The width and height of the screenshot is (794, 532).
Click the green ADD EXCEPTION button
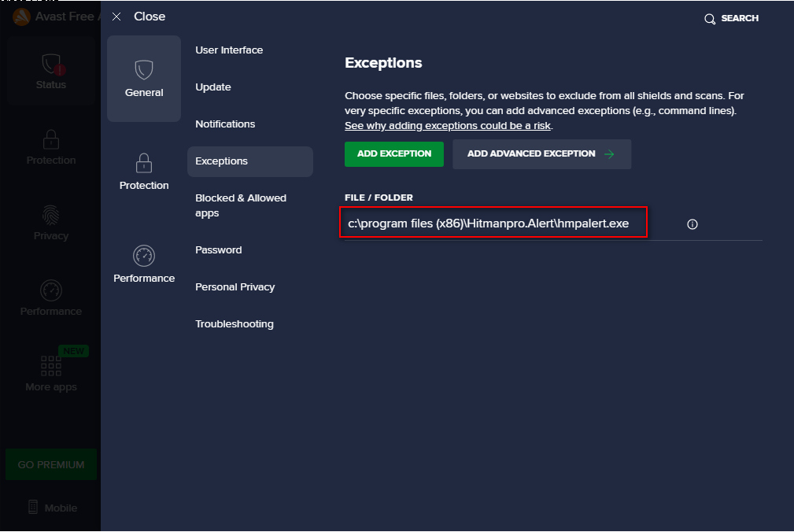click(394, 154)
